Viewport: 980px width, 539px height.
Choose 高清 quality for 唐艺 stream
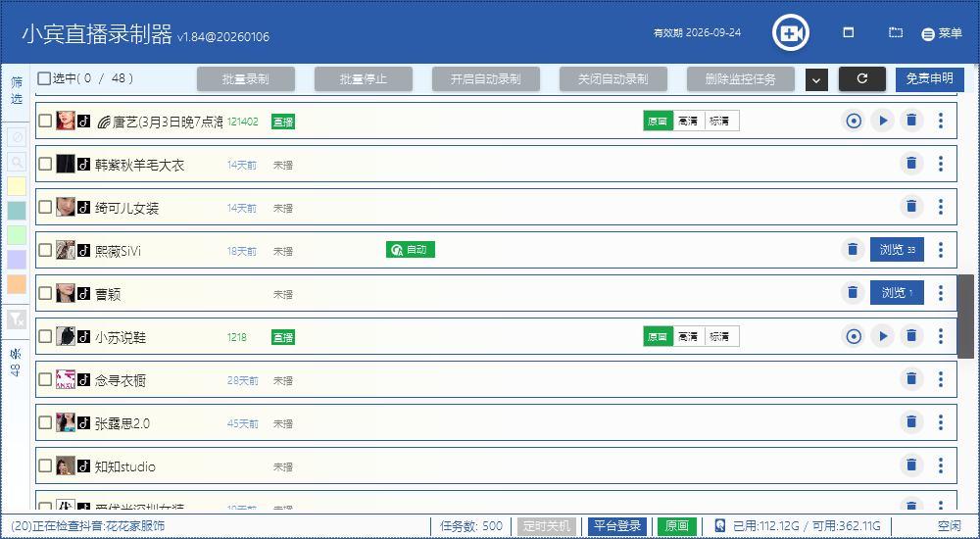688,121
